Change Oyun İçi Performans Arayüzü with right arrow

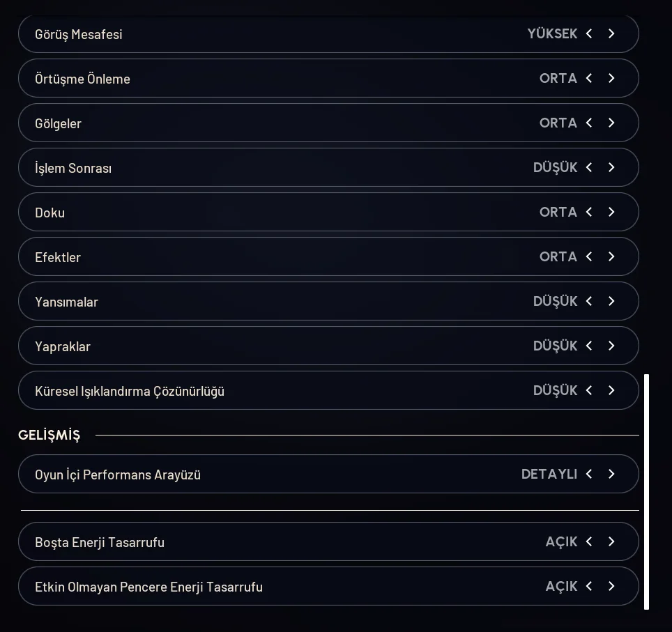pos(611,474)
